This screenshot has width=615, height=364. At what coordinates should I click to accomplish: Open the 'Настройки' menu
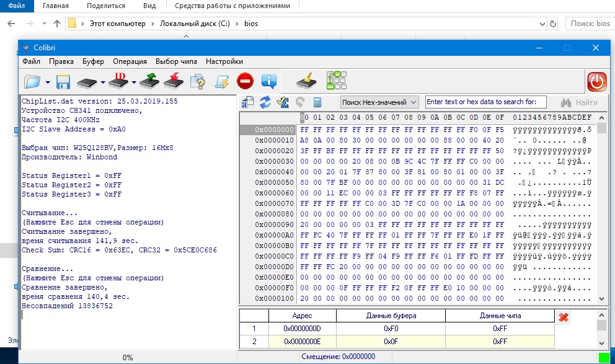coord(224,61)
